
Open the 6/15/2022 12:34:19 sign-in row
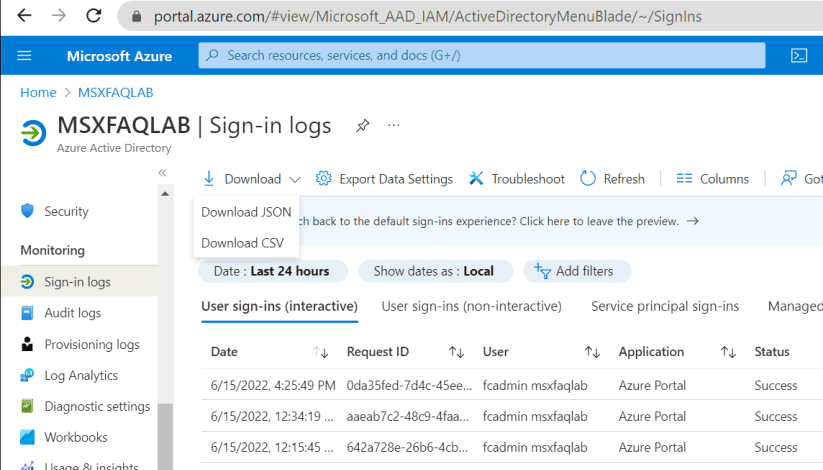(x=512, y=416)
